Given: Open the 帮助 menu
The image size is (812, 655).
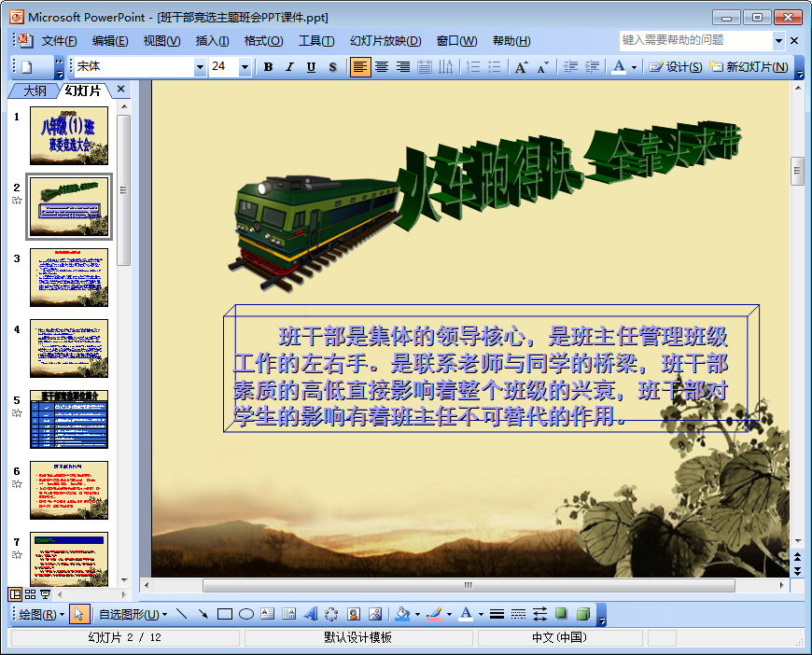Looking at the screenshot, I should [511, 41].
